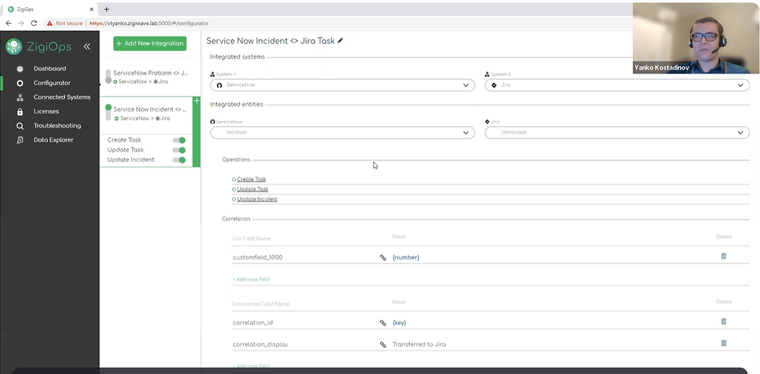Click the Dashboard gauge icon

tap(20, 69)
